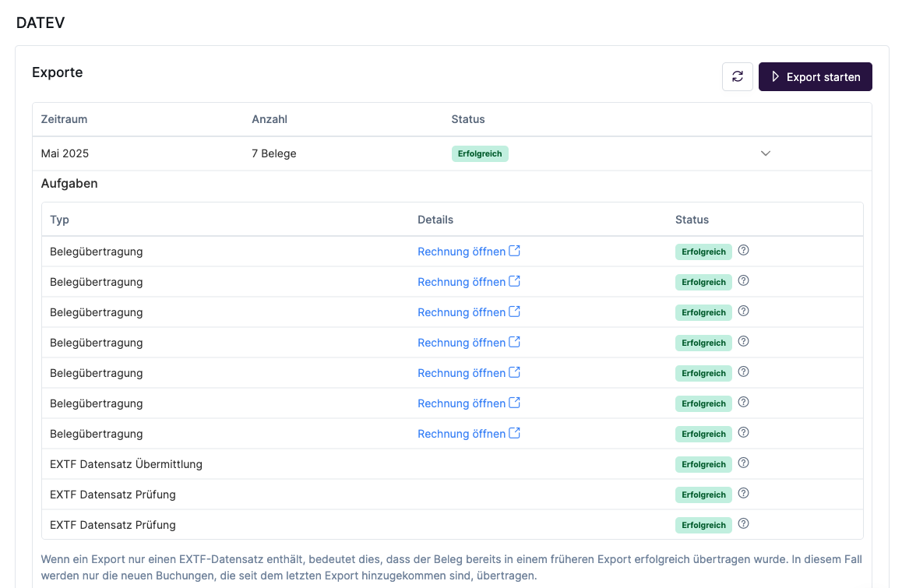Open Rechnung öffnen in fifth Belegübertragung row
Viewport: 902px width, 588px height.
(x=469, y=373)
